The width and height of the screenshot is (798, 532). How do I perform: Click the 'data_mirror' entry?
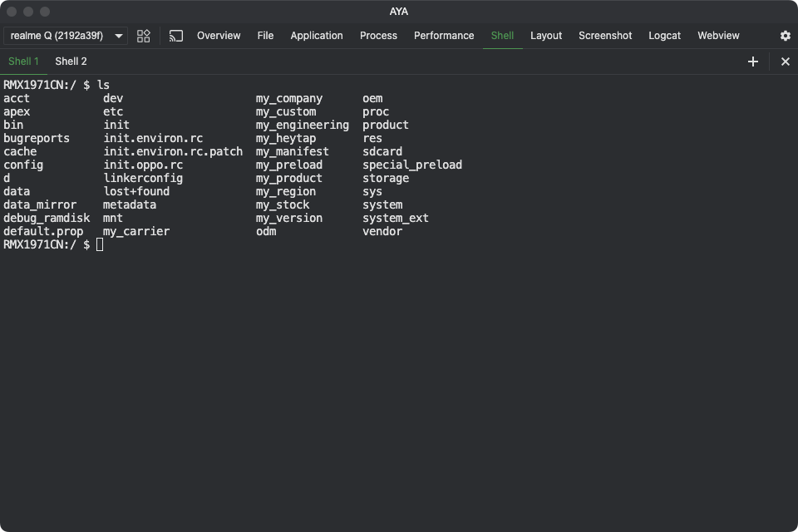tap(40, 204)
